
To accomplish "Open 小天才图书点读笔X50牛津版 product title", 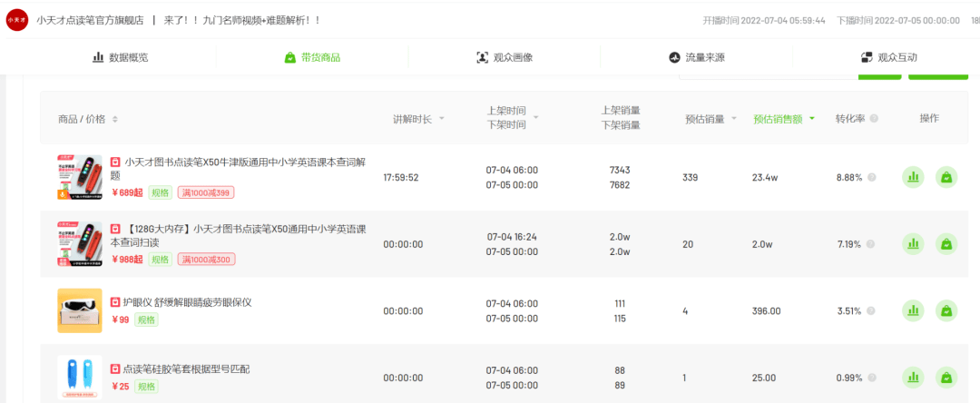I will tap(238, 169).
